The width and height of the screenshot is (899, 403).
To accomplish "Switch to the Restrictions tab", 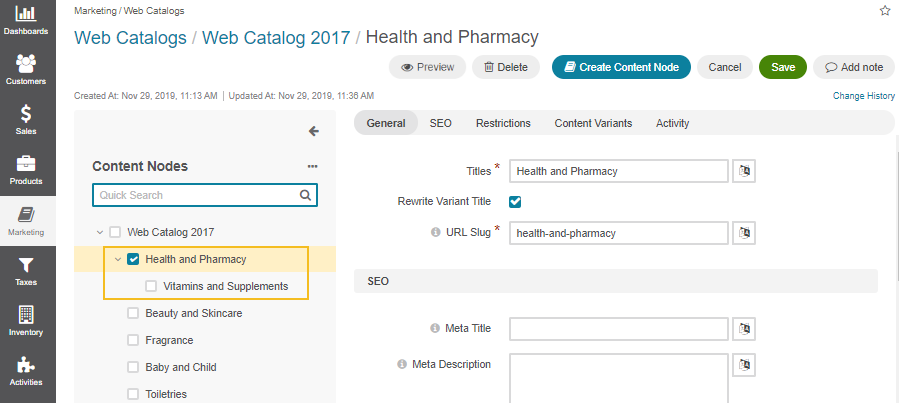I will pyautogui.click(x=503, y=123).
